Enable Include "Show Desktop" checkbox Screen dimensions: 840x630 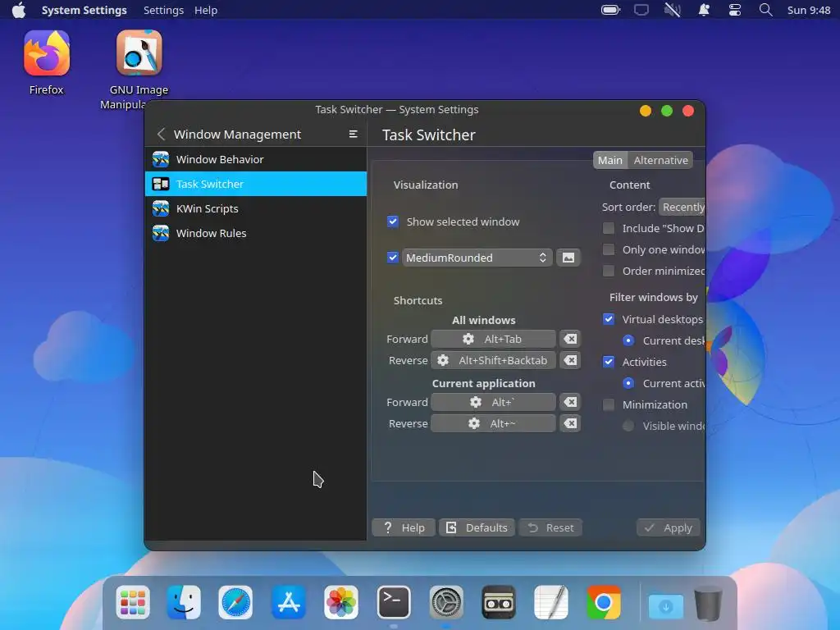point(609,228)
